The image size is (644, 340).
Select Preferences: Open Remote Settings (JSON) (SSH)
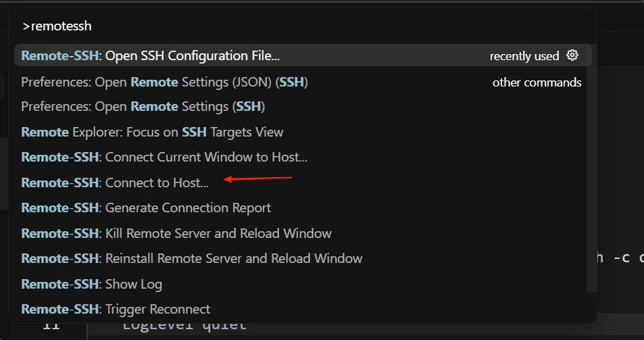pos(164,82)
